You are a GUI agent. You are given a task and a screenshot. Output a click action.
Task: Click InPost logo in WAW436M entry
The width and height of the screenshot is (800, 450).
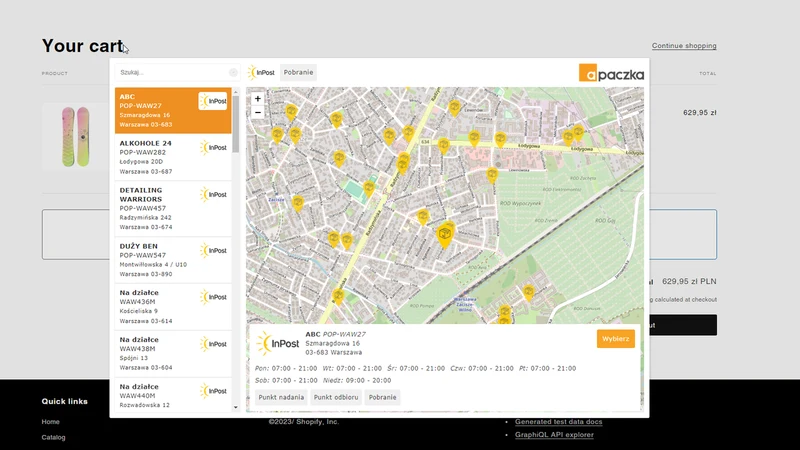point(213,297)
